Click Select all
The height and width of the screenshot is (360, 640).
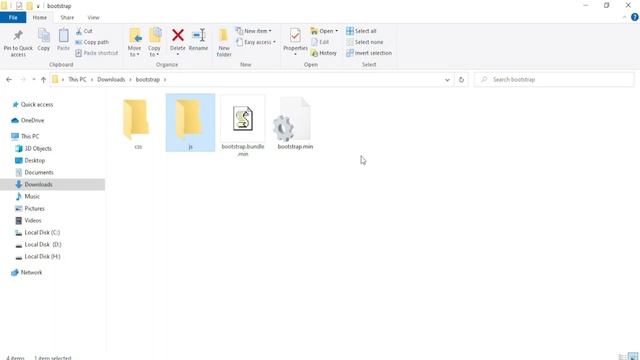coord(361,31)
